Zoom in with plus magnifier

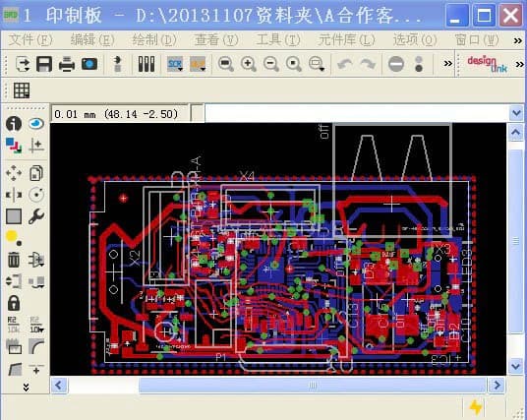(x=249, y=64)
